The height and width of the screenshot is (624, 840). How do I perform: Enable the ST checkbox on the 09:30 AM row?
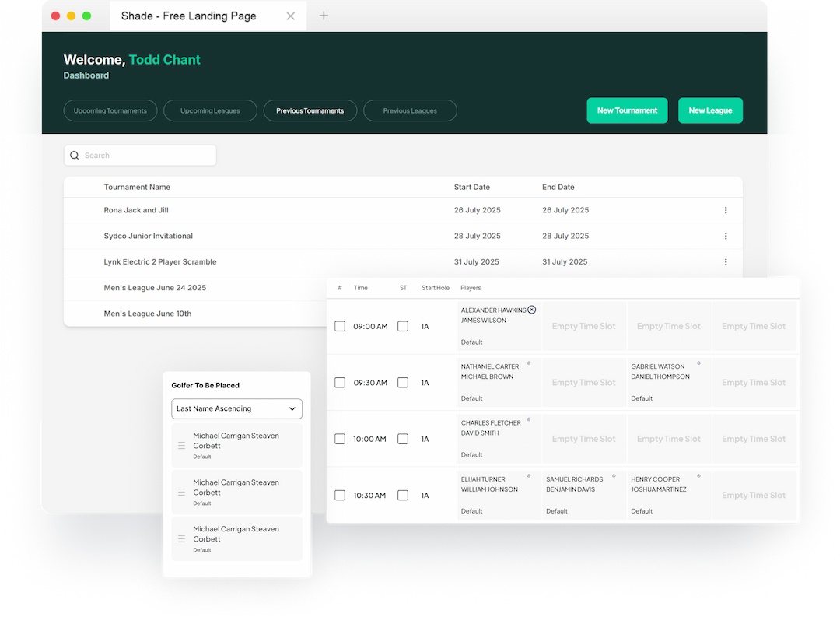tap(403, 382)
